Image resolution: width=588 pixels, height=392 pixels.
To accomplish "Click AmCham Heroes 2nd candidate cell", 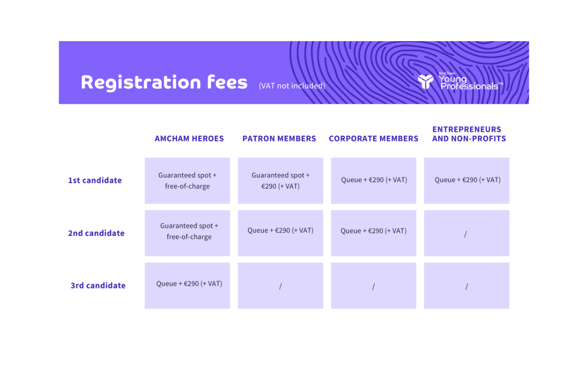I will (187, 233).
